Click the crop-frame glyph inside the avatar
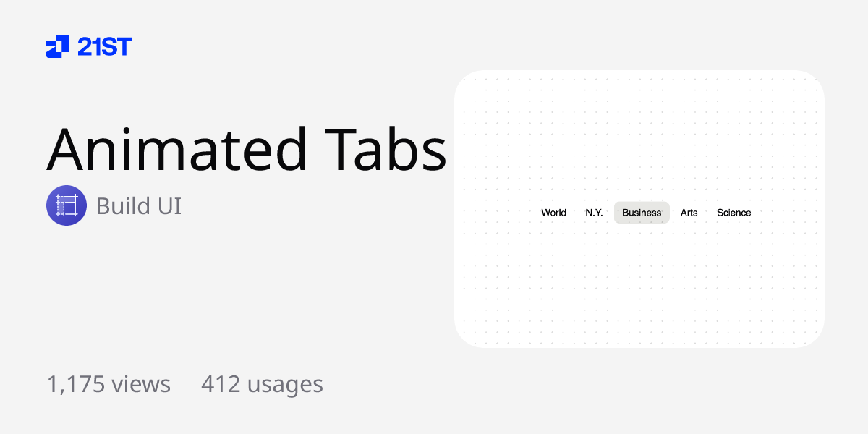The height and width of the screenshot is (434, 868). click(66, 205)
